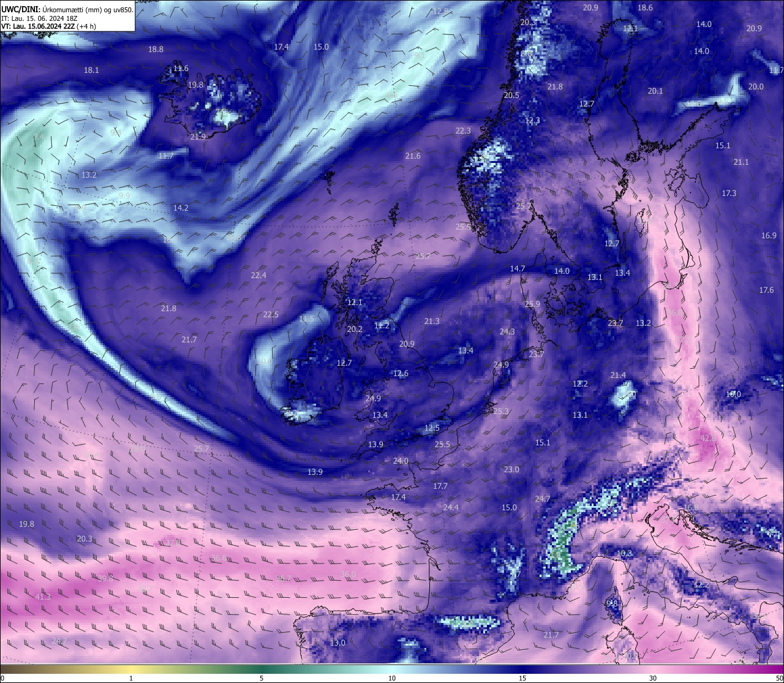Click the 21.4 value label
The height and width of the screenshot is (683, 784).
pos(618,375)
